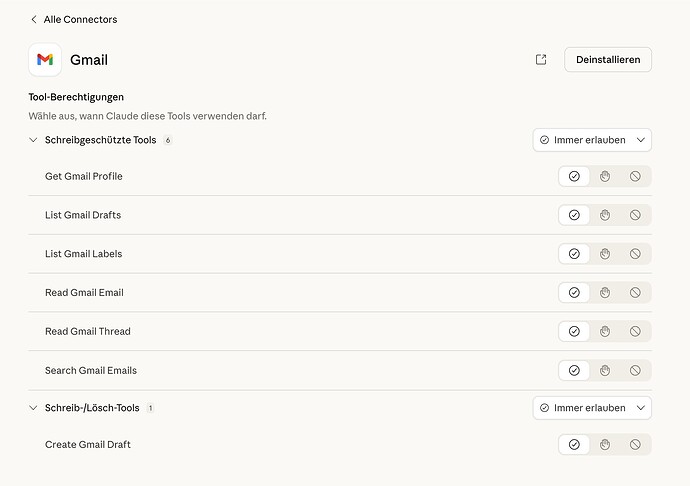
Task: Block the List Gmail Drafts tool
Action: pos(635,215)
